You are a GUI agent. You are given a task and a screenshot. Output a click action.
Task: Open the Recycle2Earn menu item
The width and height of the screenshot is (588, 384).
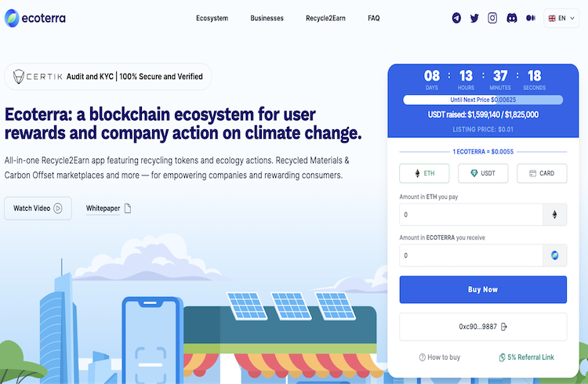(325, 18)
